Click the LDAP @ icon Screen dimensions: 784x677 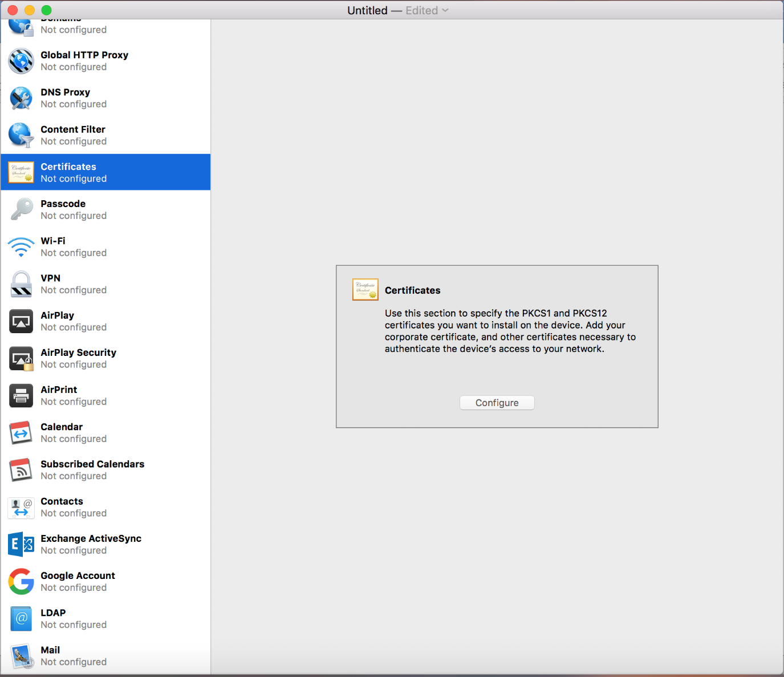[21, 618]
